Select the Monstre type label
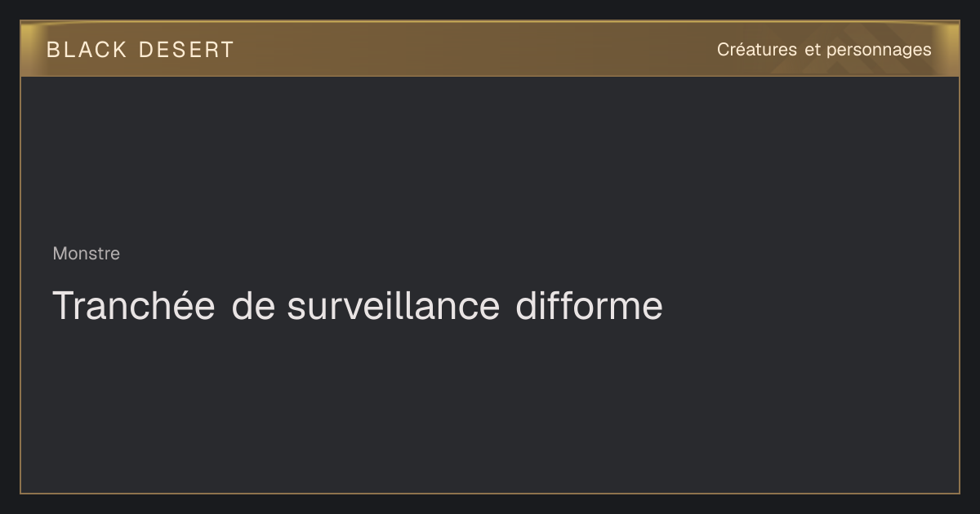 pos(86,254)
